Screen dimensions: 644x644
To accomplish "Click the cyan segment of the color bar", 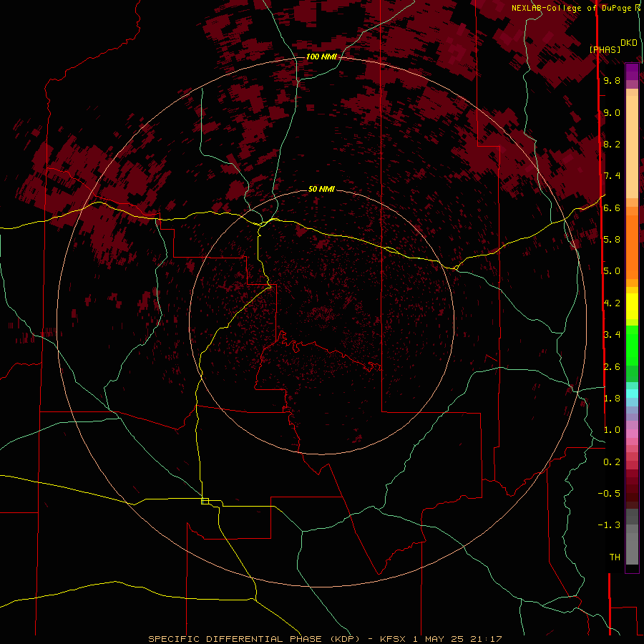I will tap(632, 393).
